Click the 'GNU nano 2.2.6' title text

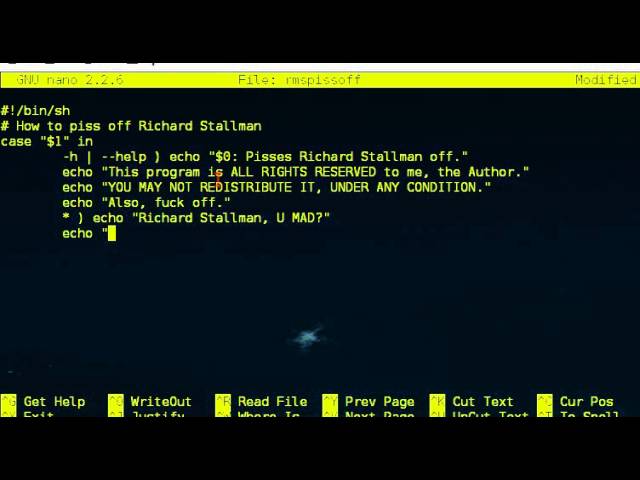tap(69, 80)
